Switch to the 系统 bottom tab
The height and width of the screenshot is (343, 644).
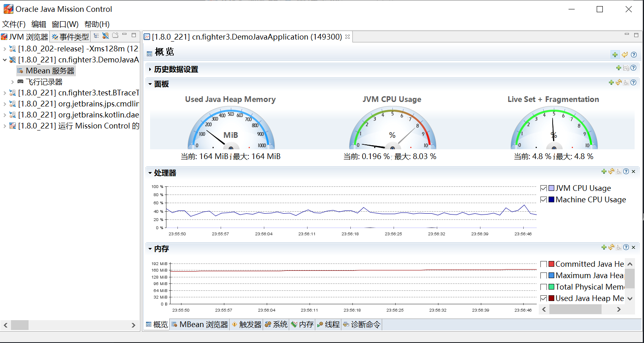coord(276,325)
